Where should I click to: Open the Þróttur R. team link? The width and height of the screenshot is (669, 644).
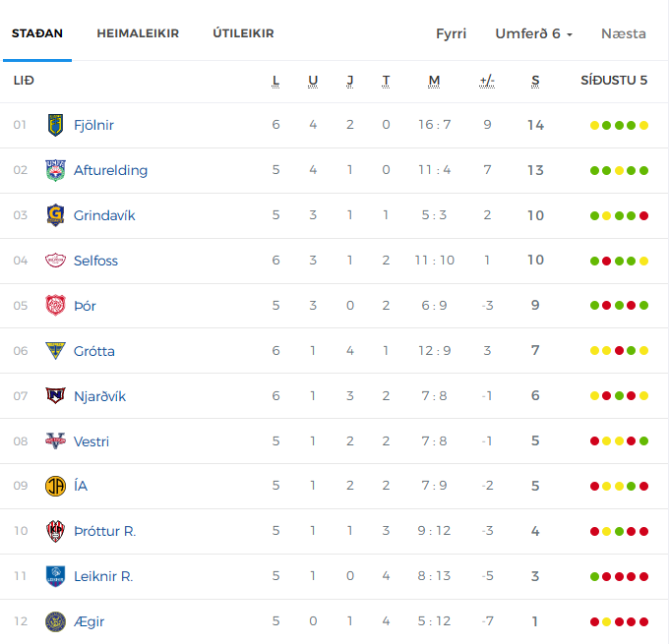(x=105, y=531)
